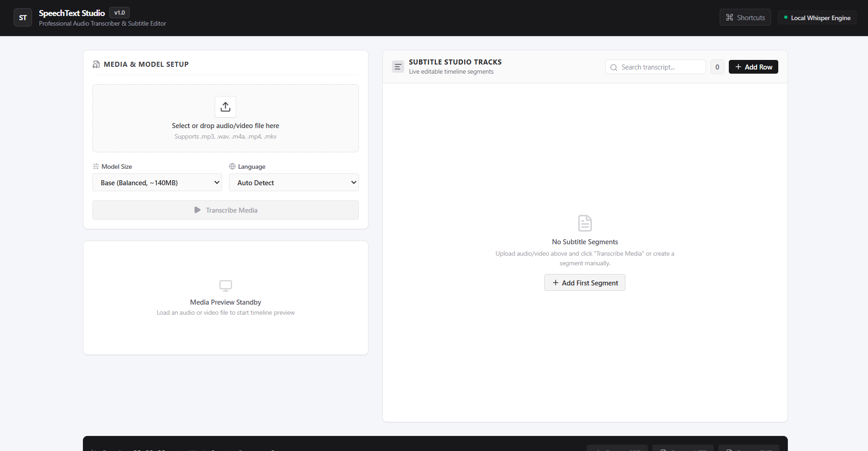868x451 pixels.
Task: Click the Add Row button
Action: point(754,67)
